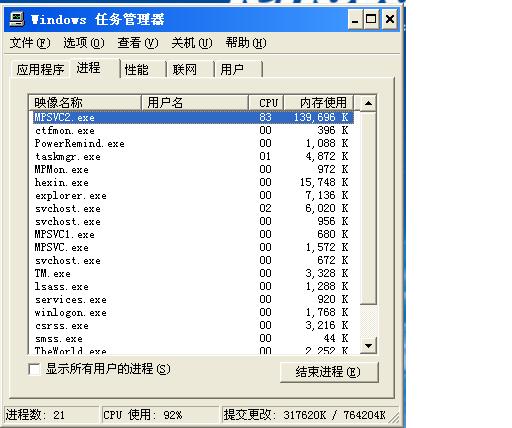
Task: Click the Task Manager title bar icon
Action: point(17,19)
